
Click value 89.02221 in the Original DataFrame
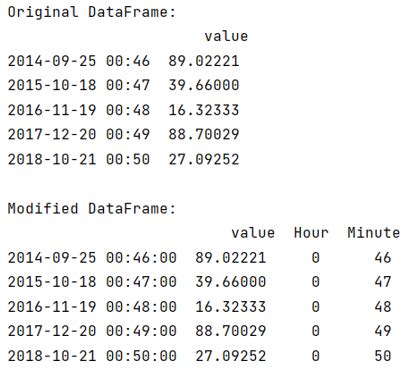click(x=204, y=61)
